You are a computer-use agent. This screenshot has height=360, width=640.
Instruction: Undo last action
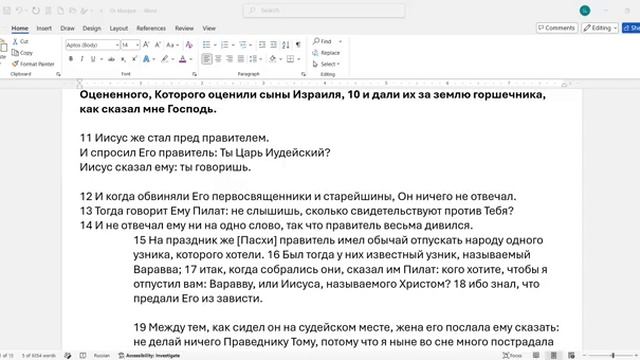click(19, 11)
